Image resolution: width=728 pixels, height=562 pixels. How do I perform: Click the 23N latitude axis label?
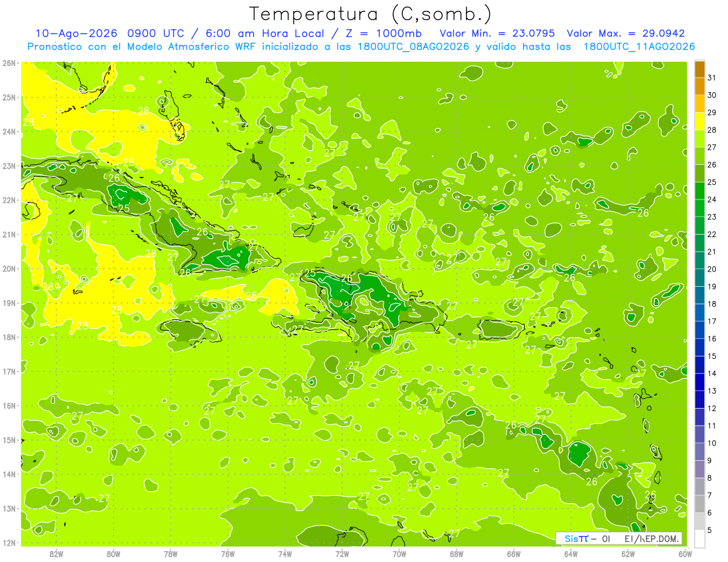9,166
